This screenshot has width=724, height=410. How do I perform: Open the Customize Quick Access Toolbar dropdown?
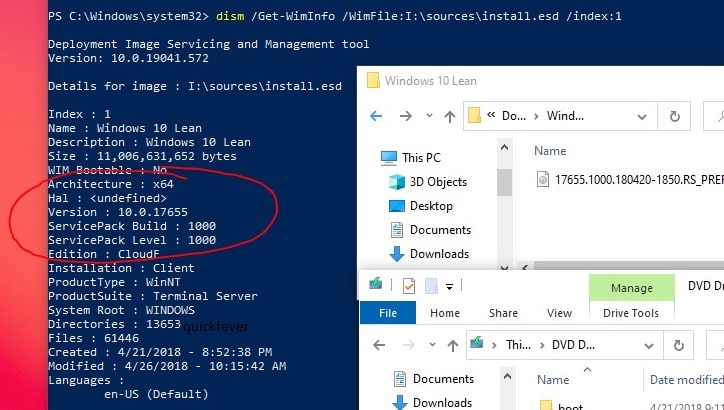tap(449, 287)
